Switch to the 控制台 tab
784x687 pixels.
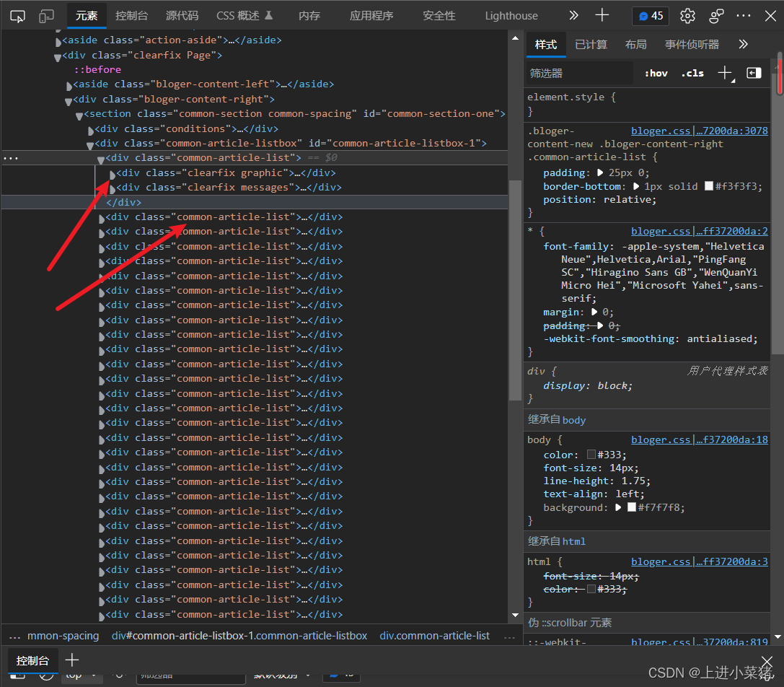(131, 16)
